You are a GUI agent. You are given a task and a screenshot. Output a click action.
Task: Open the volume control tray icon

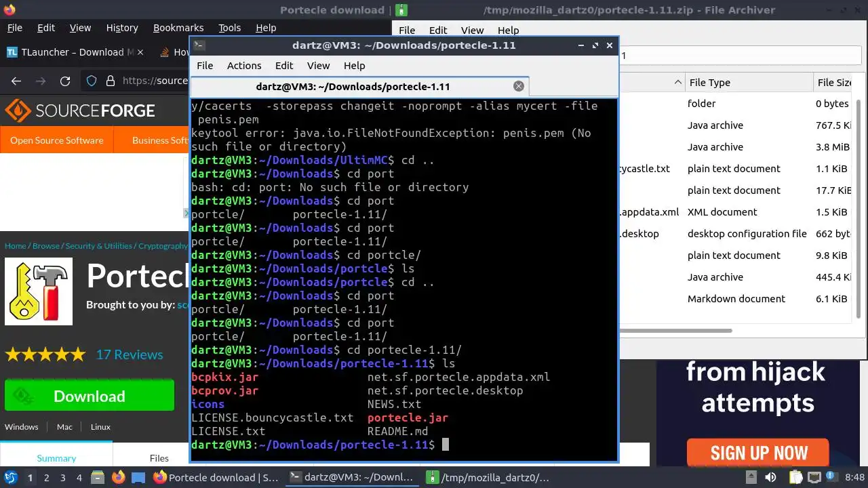[x=772, y=477]
